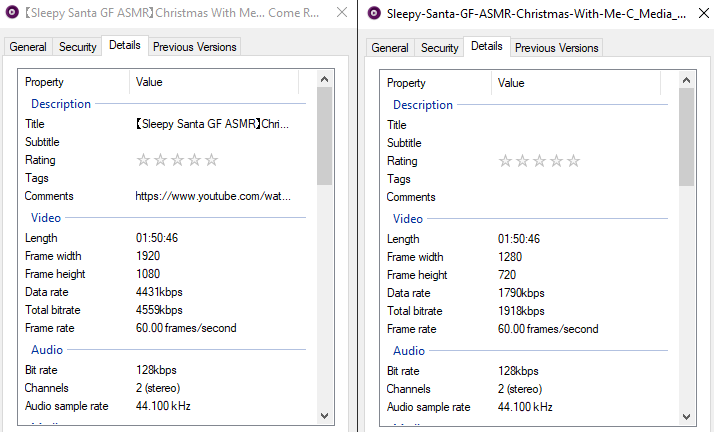
Task: Open Previous Versions tab in right window
Action: pos(556,48)
